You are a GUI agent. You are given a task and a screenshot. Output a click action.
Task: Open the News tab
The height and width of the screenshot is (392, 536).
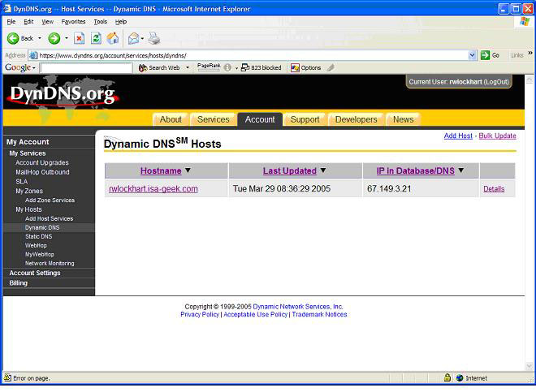tap(403, 119)
